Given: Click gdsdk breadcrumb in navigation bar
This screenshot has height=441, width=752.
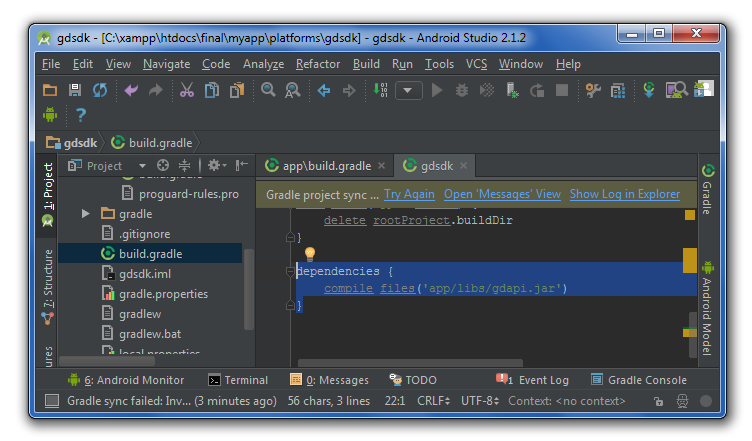Looking at the screenshot, I should pos(71,143).
